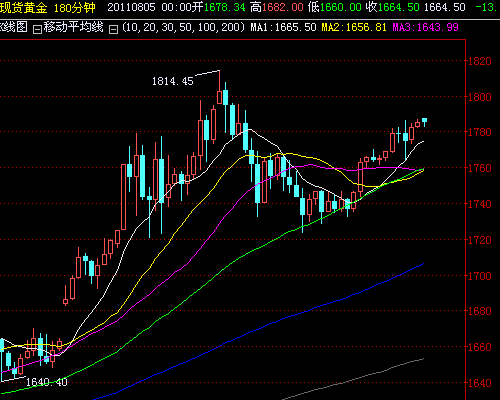Click the date 20110805 in the header
Viewport: 500px width, 400px height.
131,7
